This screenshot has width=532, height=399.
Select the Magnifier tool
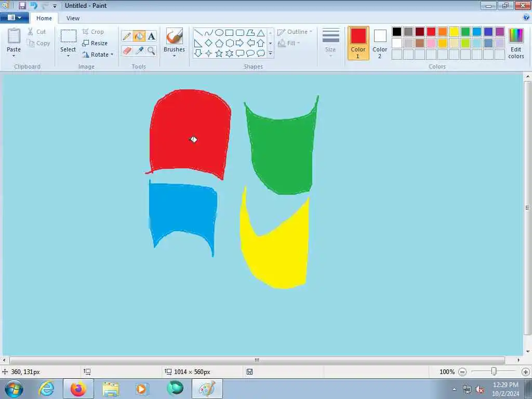[x=151, y=50]
